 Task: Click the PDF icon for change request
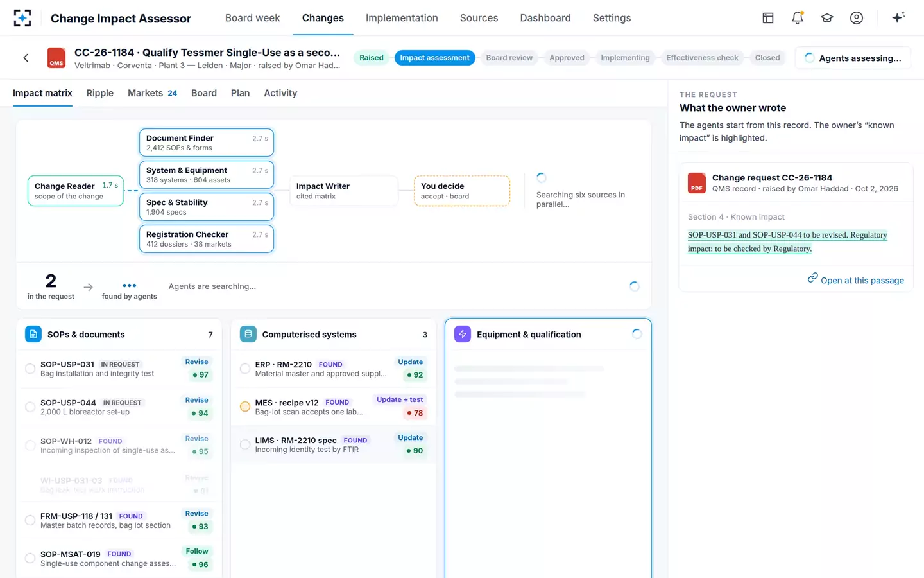coord(697,183)
